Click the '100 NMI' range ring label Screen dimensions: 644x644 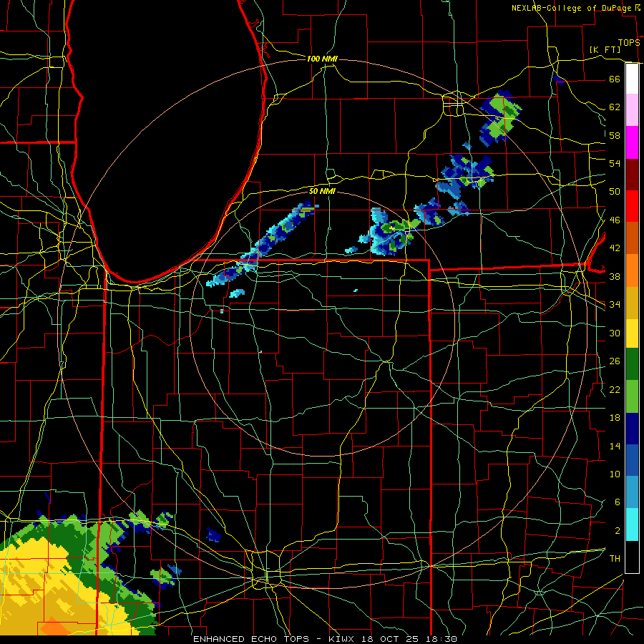pyautogui.click(x=322, y=59)
